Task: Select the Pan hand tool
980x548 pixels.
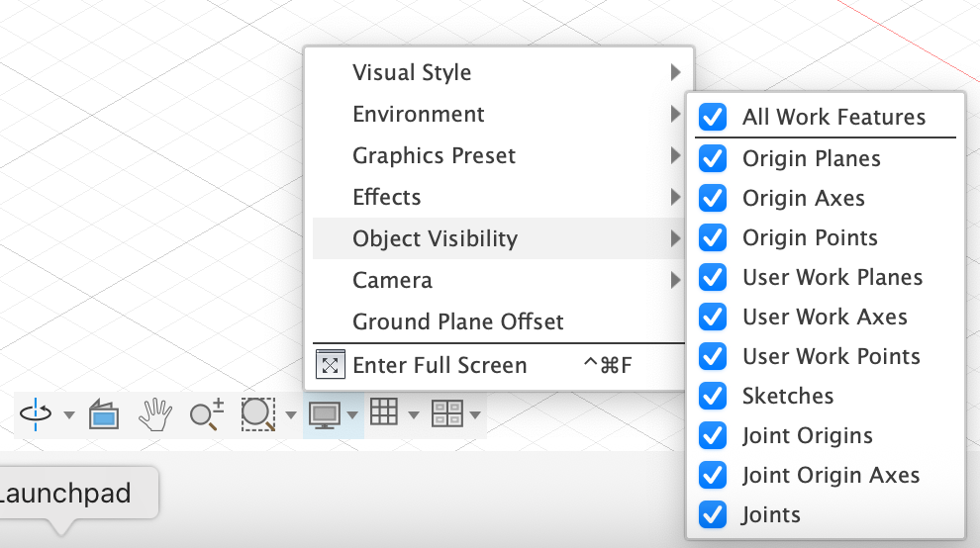Action: point(155,414)
